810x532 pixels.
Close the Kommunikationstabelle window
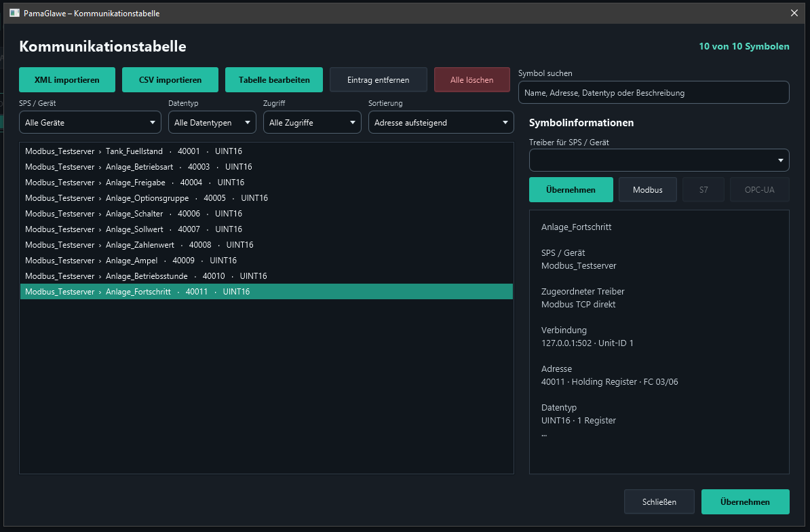point(794,13)
